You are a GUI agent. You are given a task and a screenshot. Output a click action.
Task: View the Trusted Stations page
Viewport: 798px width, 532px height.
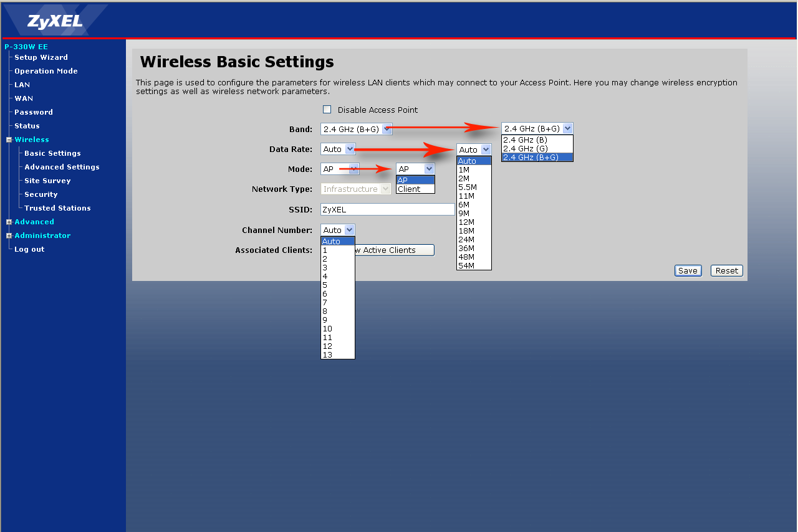pyautogui.click(x=57, y=208)
